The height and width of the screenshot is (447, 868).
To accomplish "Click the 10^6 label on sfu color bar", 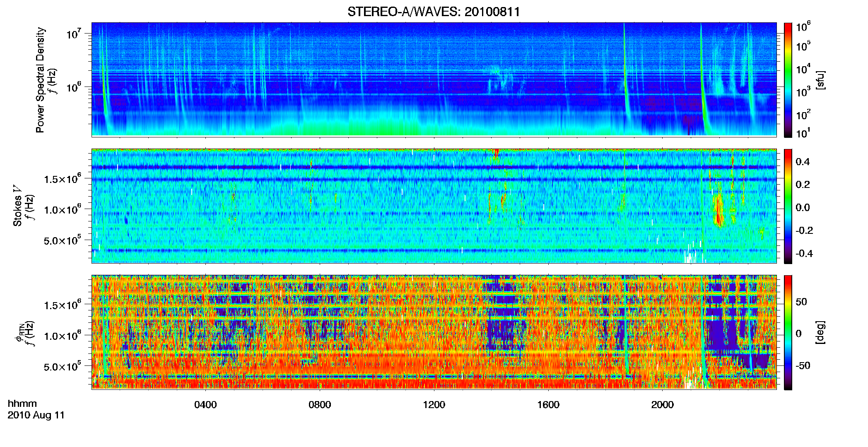I will [x=803, y=26].
